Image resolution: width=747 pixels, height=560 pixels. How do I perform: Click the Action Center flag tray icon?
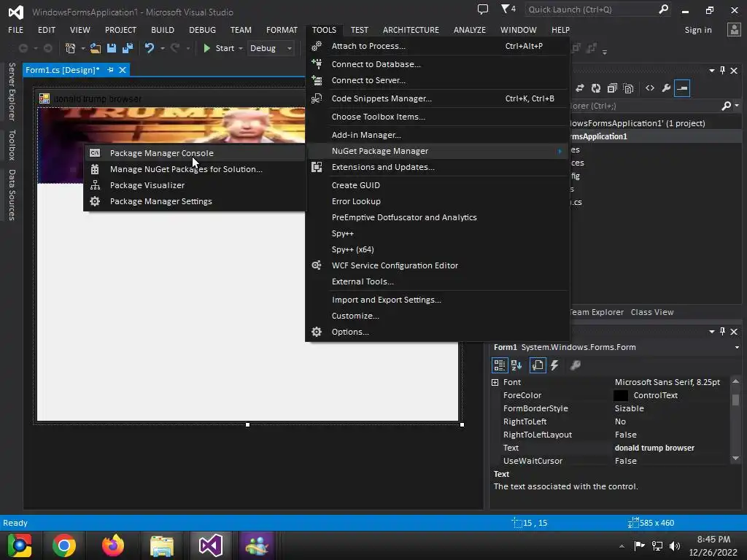pos(639,546)
